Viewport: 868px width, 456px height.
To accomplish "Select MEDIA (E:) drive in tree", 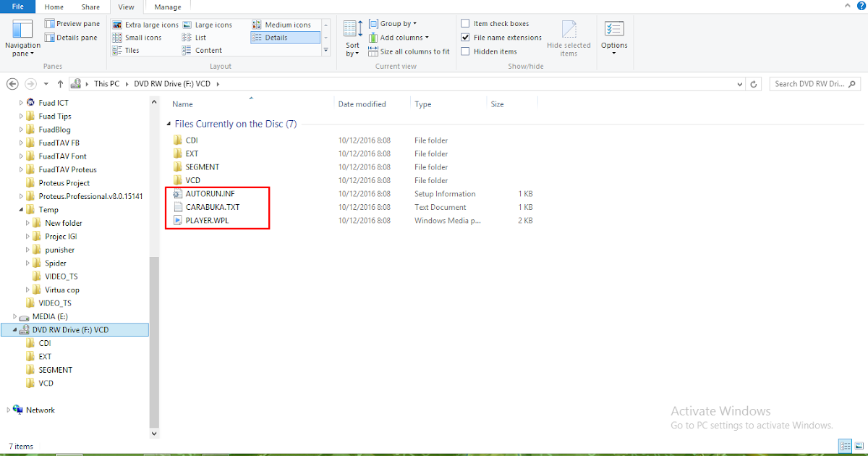I will point(49,316).
